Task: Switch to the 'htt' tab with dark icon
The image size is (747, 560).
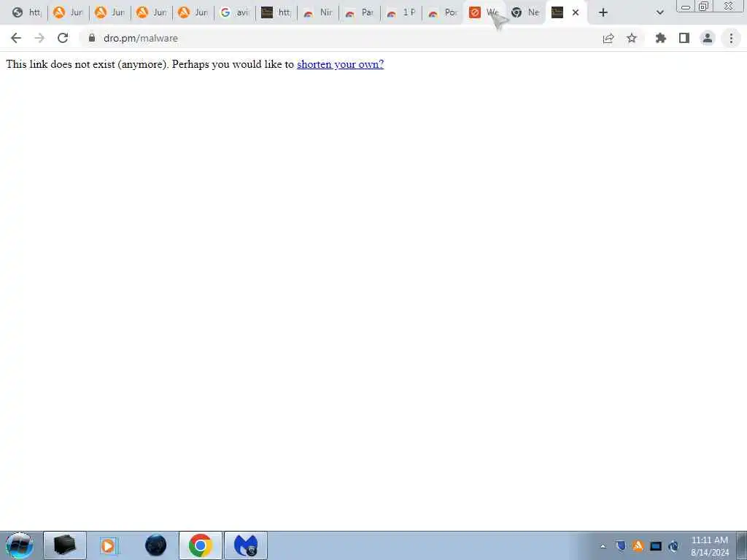Action: 276,13
